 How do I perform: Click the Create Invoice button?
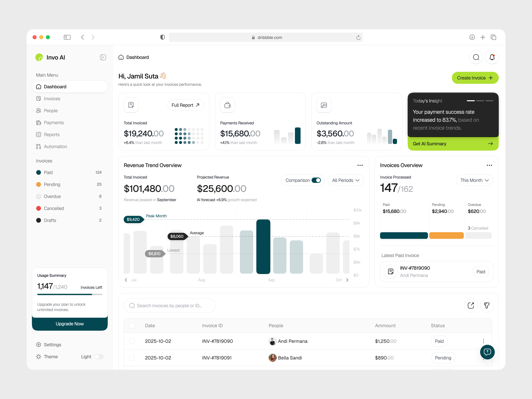475,78
